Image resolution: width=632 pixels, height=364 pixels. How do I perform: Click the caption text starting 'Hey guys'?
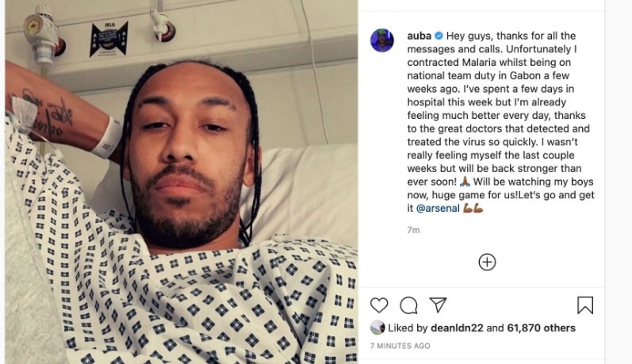click(x=501, y=122)
